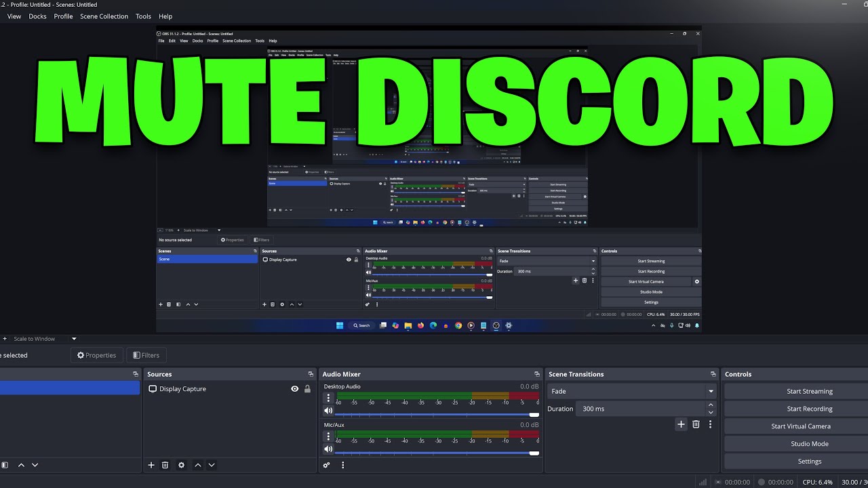Image resolution: width=868 pixels, height=488 pixels.
Task: Decrease Duration with large stepper down arrow
Action: pos(711,412)
